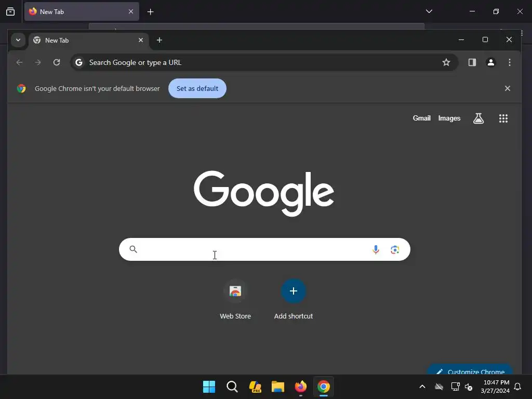532x399 pixels.
Task: Expand the Chrome tab search dropdown
Action: [18, 40]
